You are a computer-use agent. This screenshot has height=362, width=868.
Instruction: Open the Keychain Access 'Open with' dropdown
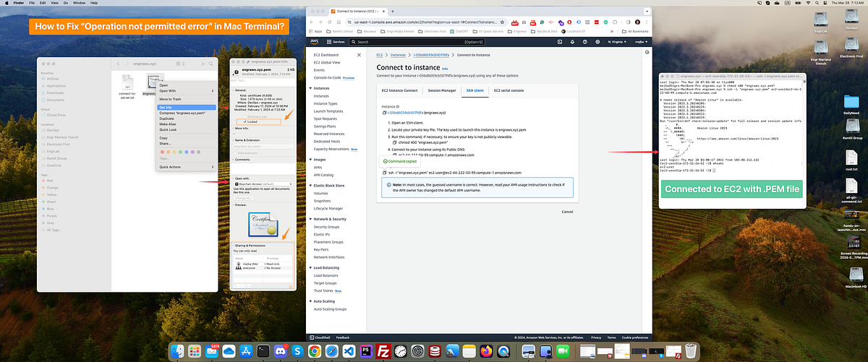click(262, 183)
